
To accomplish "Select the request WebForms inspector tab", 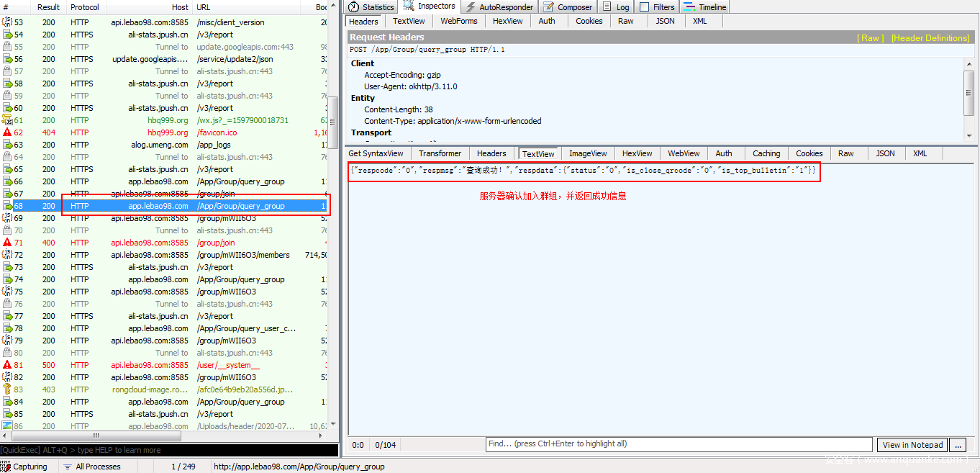I will point(459,21).
